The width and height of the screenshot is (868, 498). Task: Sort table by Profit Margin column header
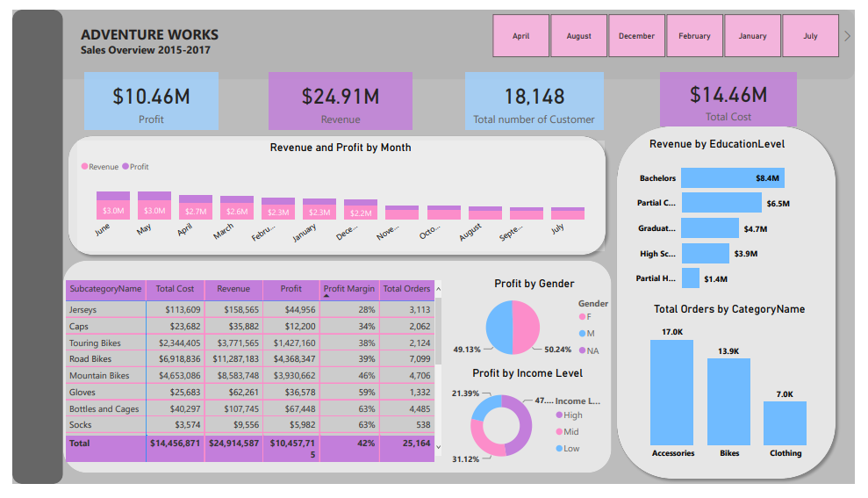[349, 289]
